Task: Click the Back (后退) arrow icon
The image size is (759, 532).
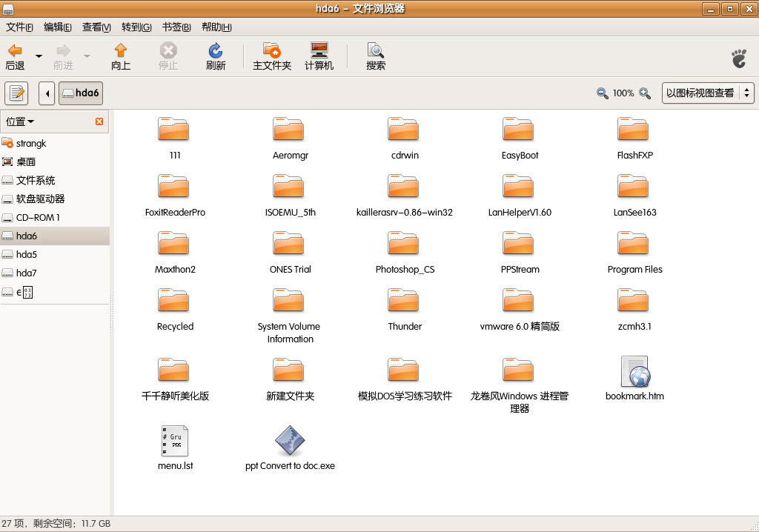Action: (x=15, y=51)
